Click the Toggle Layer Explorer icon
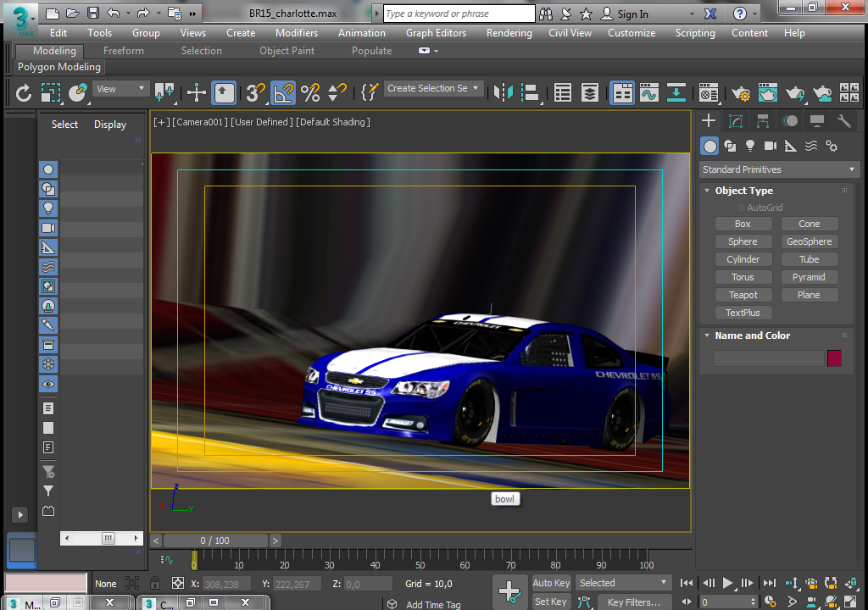The height and width of the screenshot is (610, 868). point(590,92)
